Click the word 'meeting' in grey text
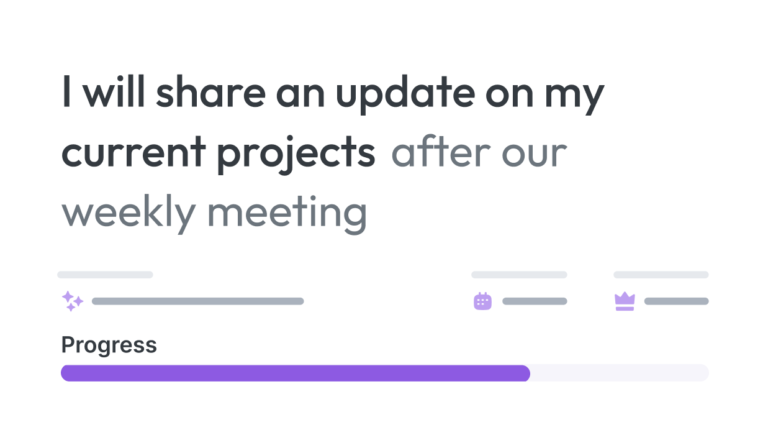768x448 pixels. [x=287, y=214]
